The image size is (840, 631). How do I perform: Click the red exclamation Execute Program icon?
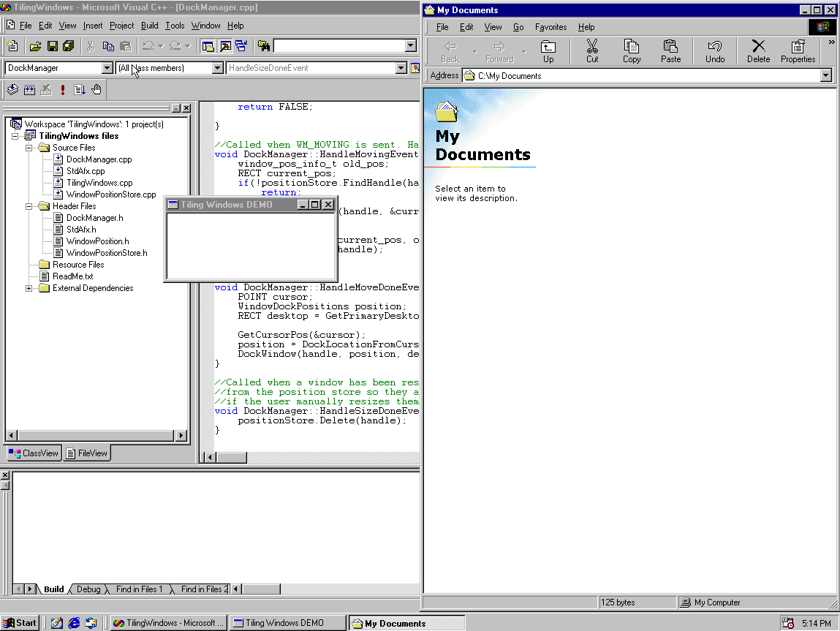63,90
